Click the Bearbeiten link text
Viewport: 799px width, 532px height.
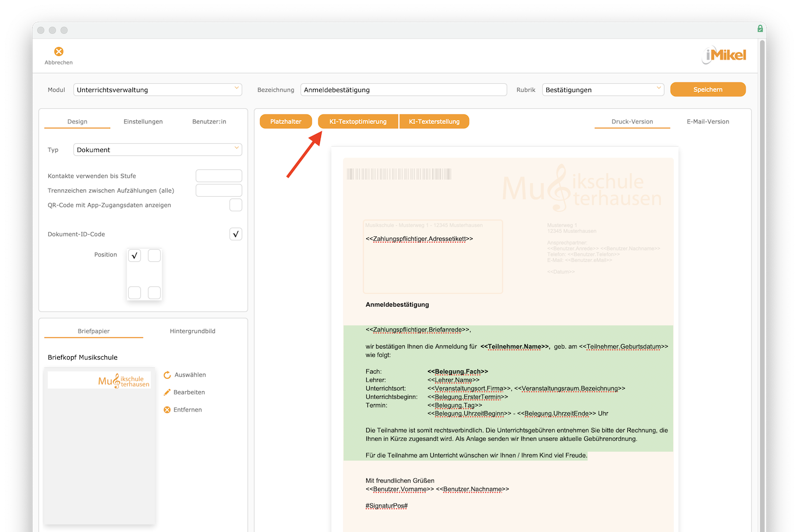pyautogui.click(x=189, y=392)
